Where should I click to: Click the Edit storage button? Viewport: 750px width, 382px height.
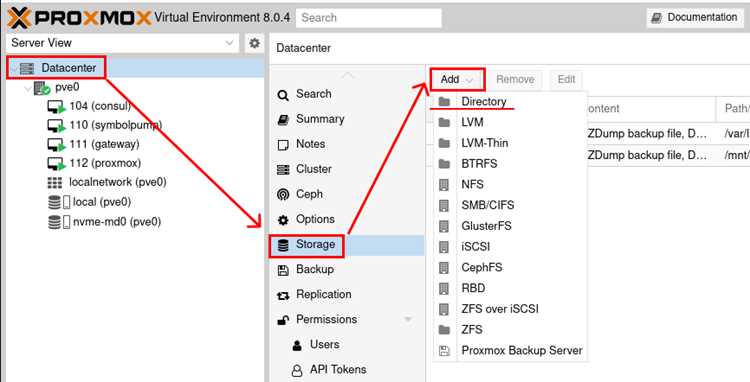(566, 79)
